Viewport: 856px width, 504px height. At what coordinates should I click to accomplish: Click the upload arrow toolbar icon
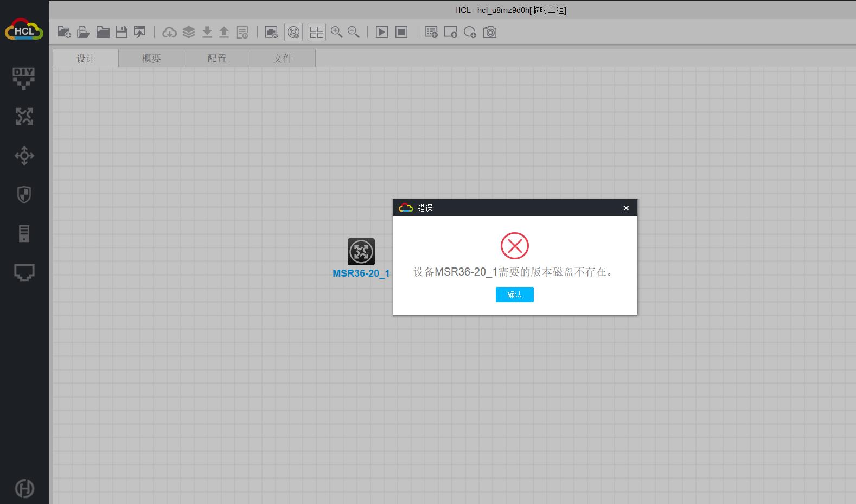224,33
